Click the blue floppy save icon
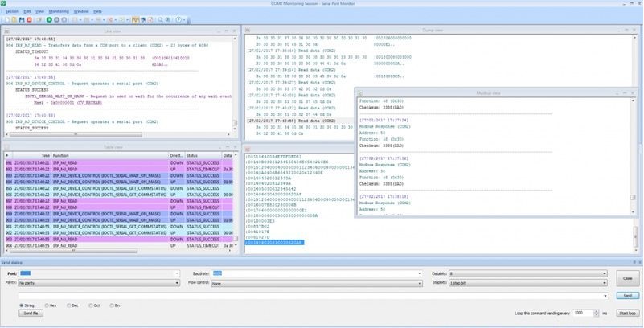This screenshot has width=644, height=328. 22,20
